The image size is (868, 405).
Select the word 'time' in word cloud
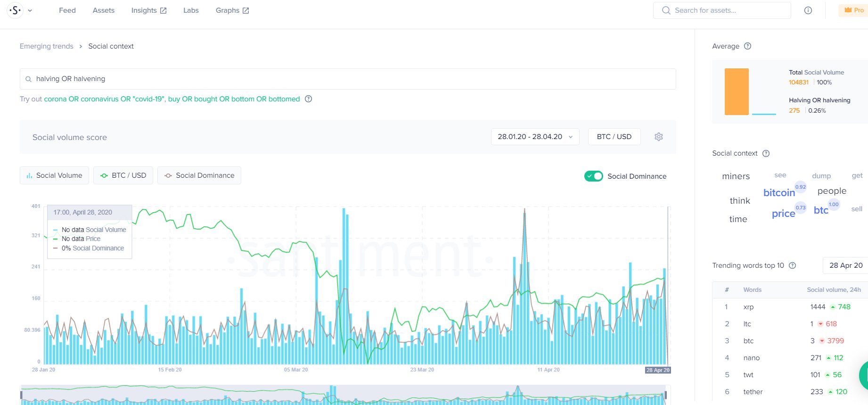click(738, 219)
